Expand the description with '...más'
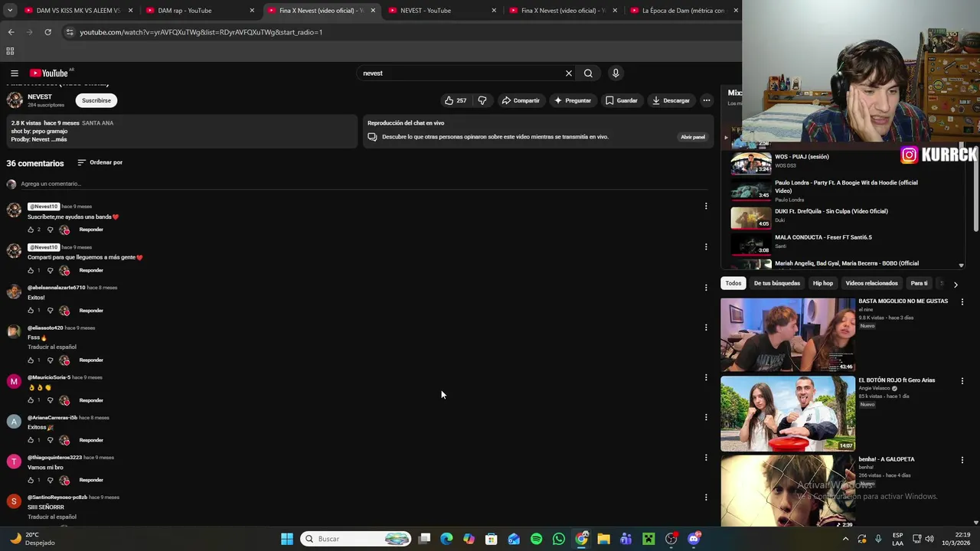The height and width of the screenshot is (551, 980). (59, 139)
